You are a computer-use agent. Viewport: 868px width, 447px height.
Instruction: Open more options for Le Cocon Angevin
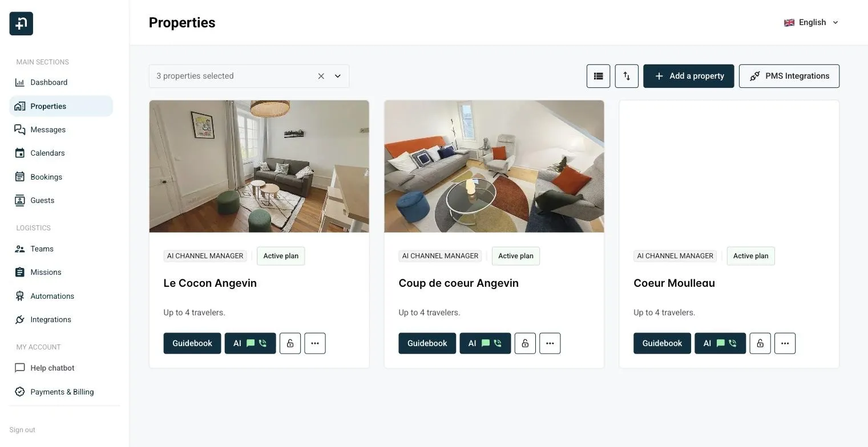point(315,343)
